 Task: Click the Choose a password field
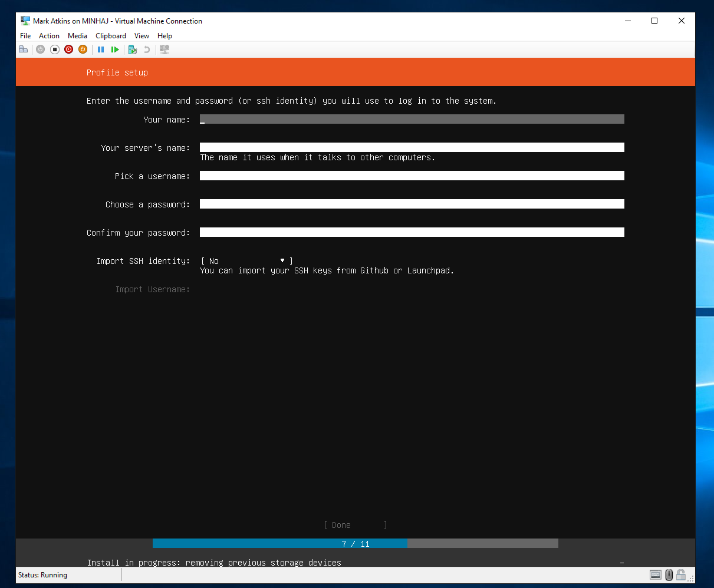(x=412, y=204)
